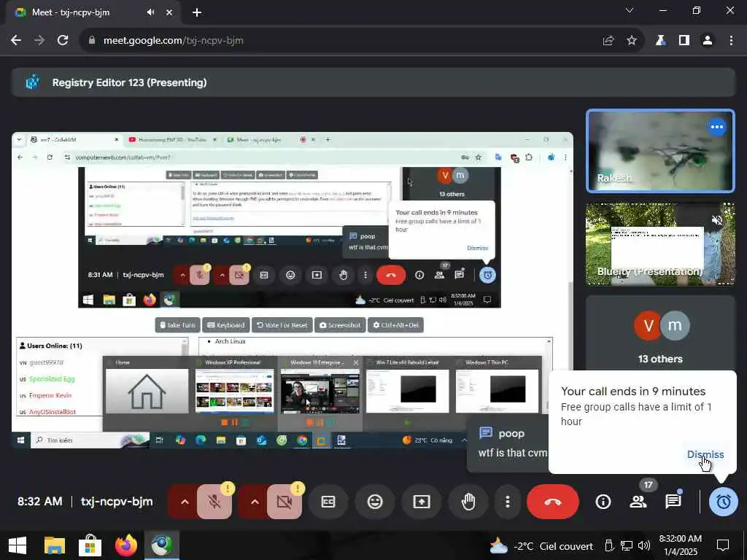747x560 pixels.
Task: Bookmark this tab star icon
Action: pyautogui.click(x=631, y=41)
